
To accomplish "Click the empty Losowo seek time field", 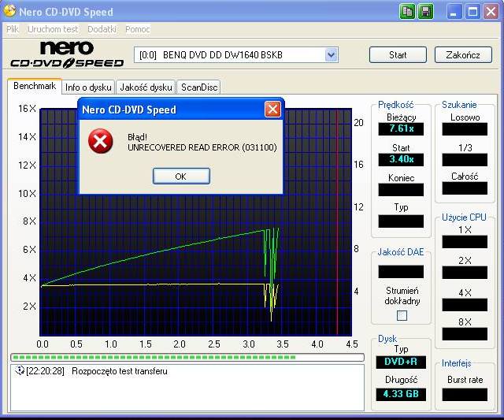I will point(465,129).
